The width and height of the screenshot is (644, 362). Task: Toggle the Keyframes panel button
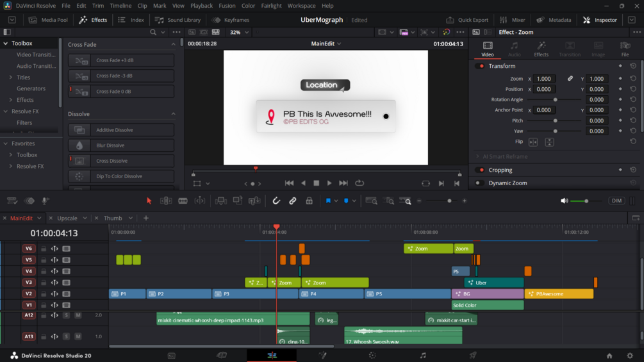pos(231,20)
